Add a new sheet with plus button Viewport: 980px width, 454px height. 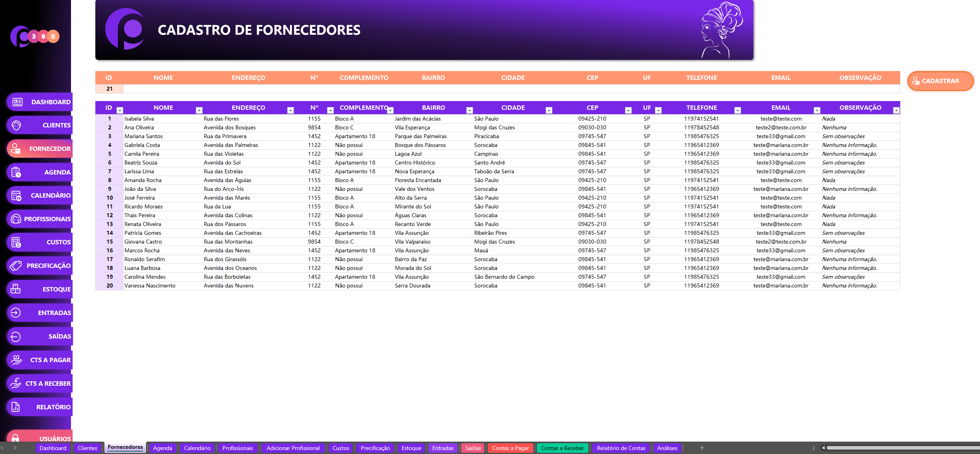coord(702,448)
